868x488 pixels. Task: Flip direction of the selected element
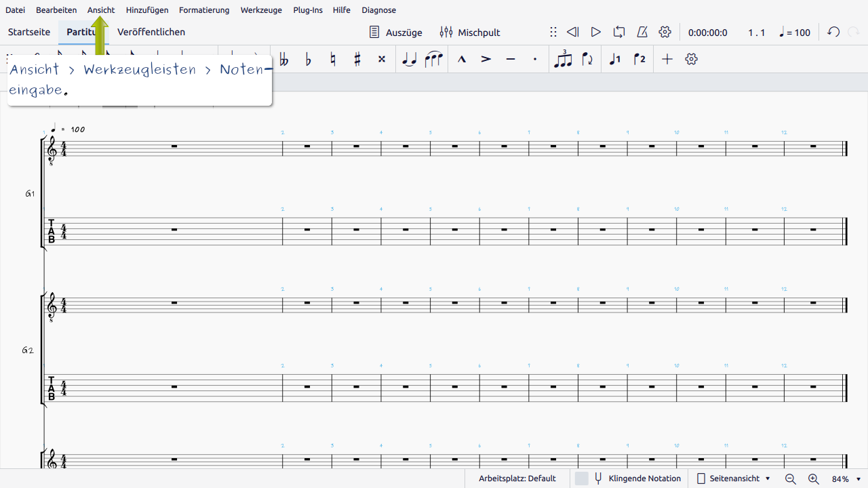coord(587,60)
